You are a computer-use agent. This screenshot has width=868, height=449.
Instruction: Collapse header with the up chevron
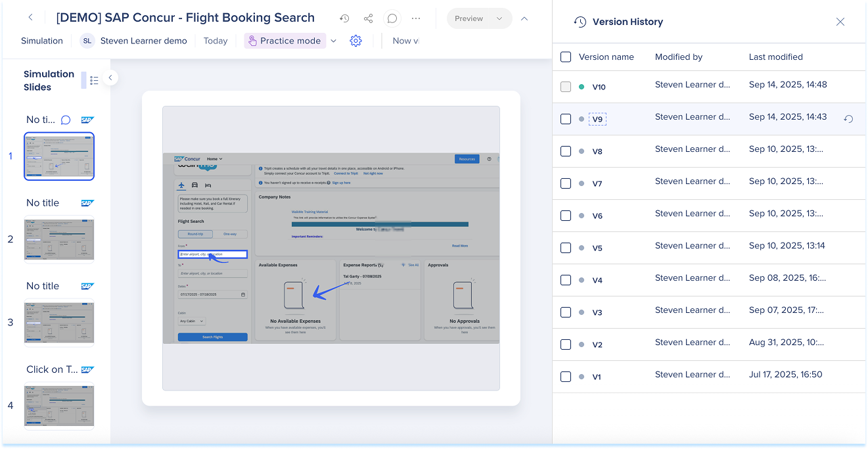tap(524, 18)
